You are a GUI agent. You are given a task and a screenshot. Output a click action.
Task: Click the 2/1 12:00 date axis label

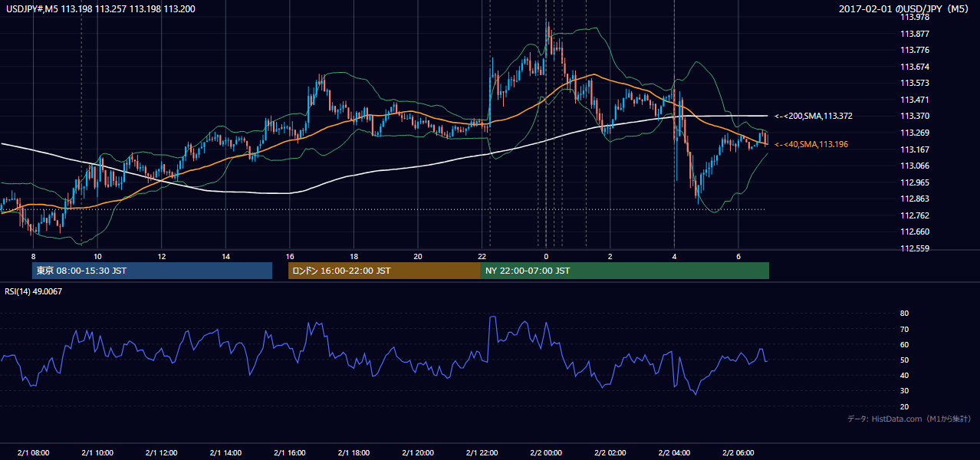pyautogui.click(x=161, y=452)
